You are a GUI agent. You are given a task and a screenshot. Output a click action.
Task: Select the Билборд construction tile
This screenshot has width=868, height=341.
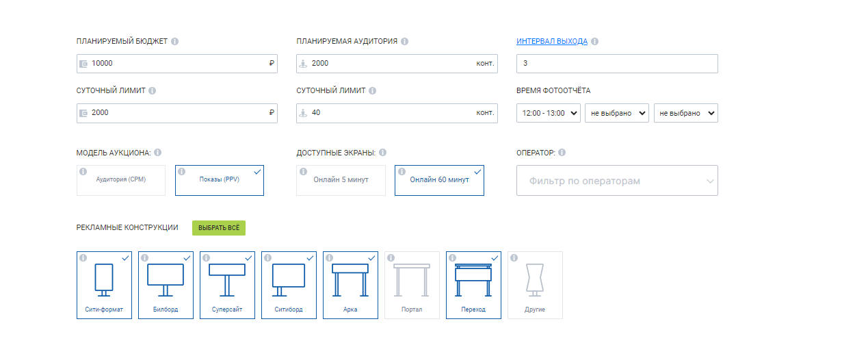point(166,285)
